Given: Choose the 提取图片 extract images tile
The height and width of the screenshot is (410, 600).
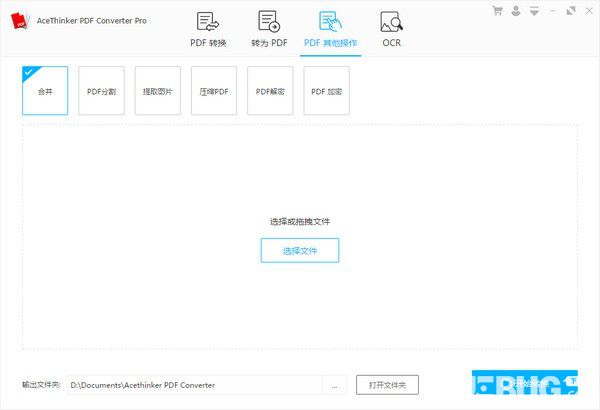Looking at the screenshot, I should 158,91.
